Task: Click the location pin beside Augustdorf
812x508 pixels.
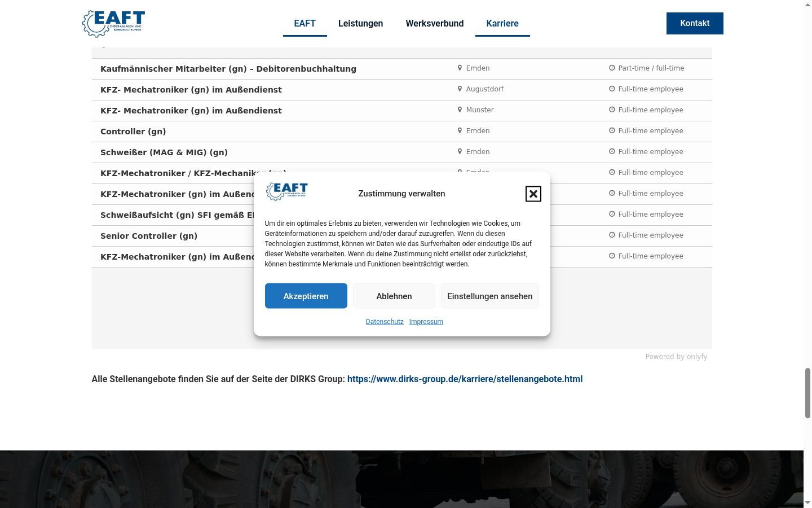Action: click(460, 89)
